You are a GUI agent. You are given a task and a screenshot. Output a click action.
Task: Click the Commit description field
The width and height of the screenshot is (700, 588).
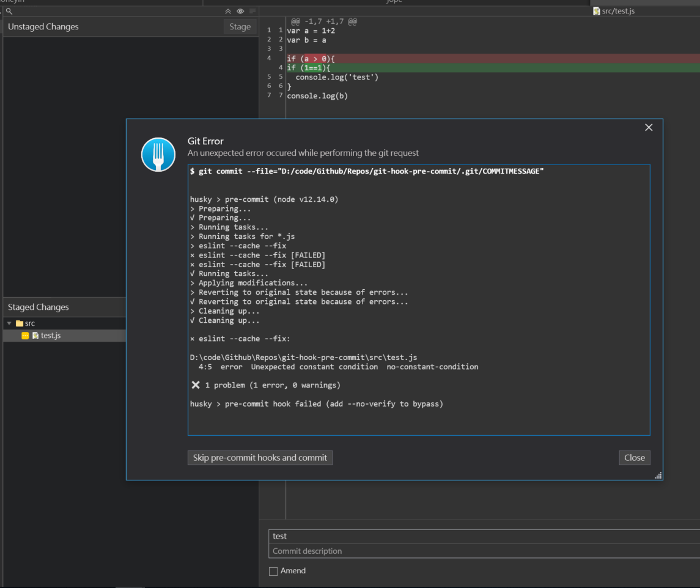(484, 551)
